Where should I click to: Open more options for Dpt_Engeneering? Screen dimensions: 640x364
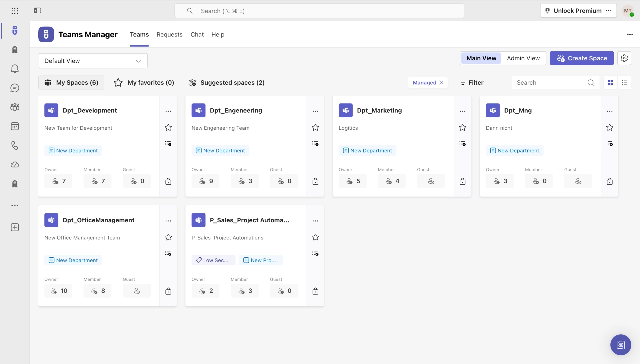coord(315,111)
